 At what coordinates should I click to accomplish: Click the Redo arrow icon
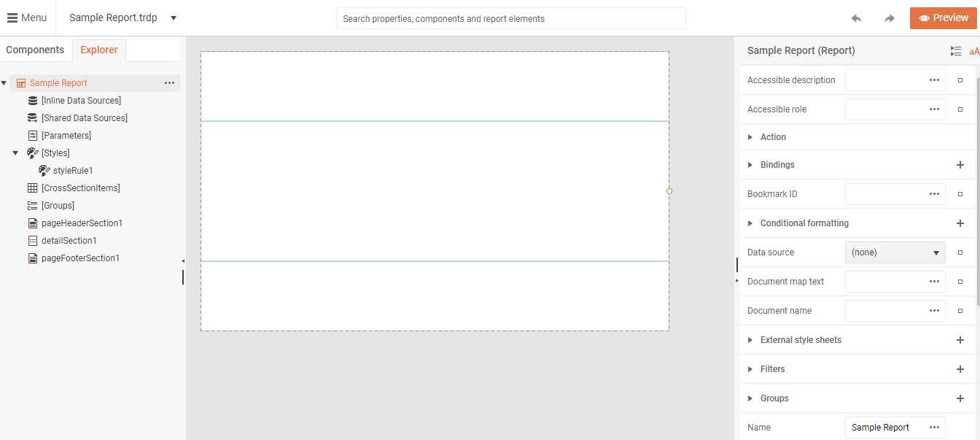(890, 18)
